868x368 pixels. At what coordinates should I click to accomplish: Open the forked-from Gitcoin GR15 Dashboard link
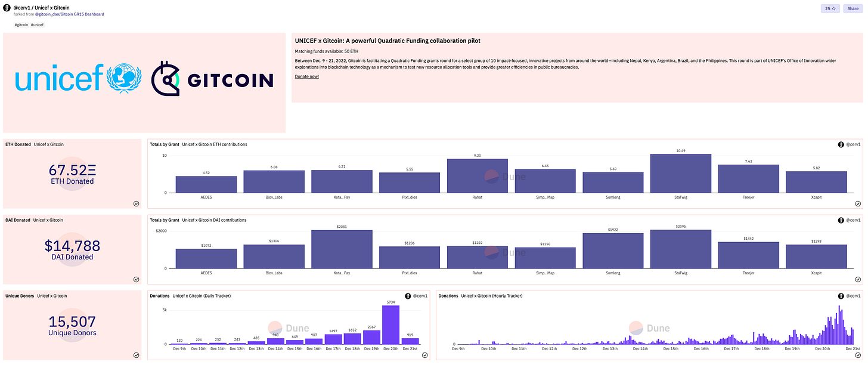coord(69,14)
